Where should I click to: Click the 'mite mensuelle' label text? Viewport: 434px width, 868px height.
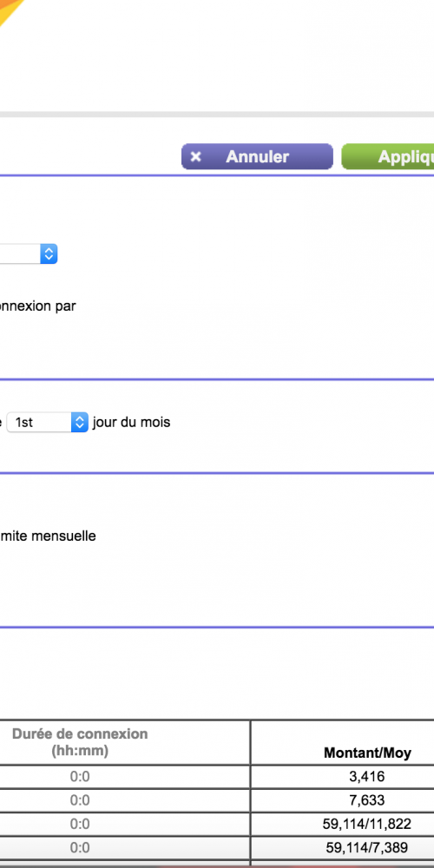click(48, 536)
